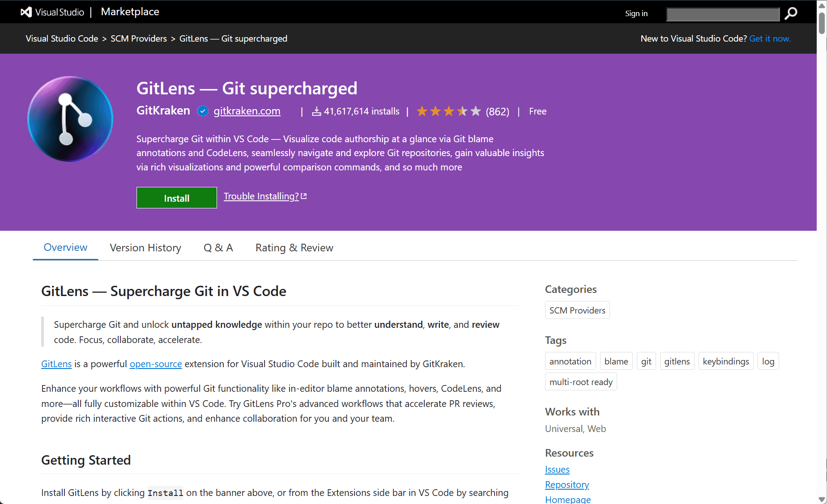Click the Visual Studio logo

[x=26, y=12]
